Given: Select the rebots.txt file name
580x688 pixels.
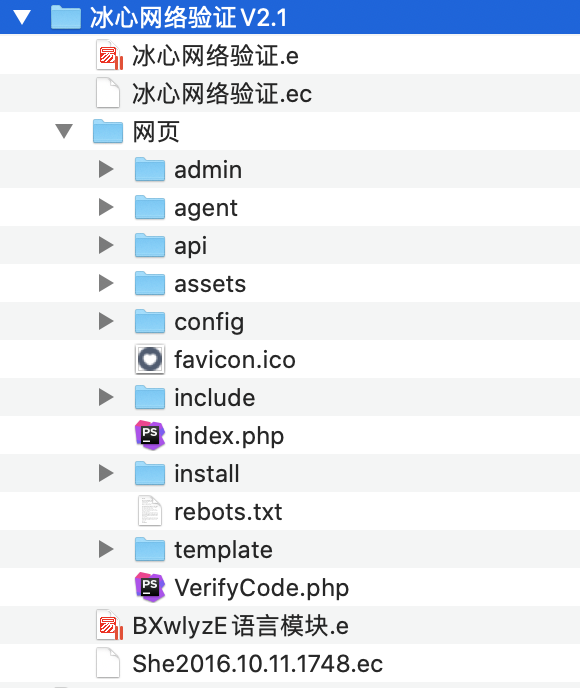Looking at the screenshot, I should tap(228, 512).
